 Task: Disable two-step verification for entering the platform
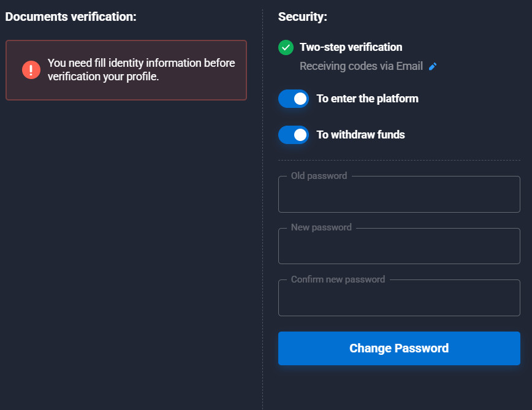point(293,98)
